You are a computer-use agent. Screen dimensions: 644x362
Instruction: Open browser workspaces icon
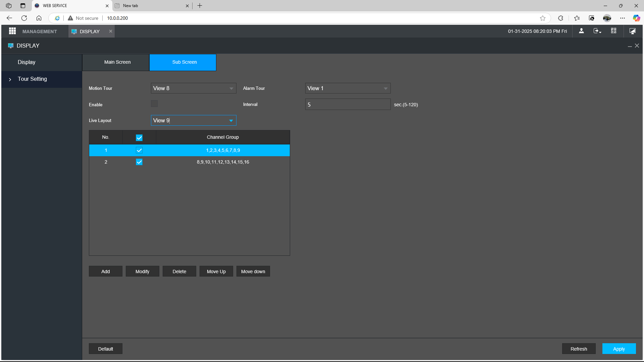9,6
